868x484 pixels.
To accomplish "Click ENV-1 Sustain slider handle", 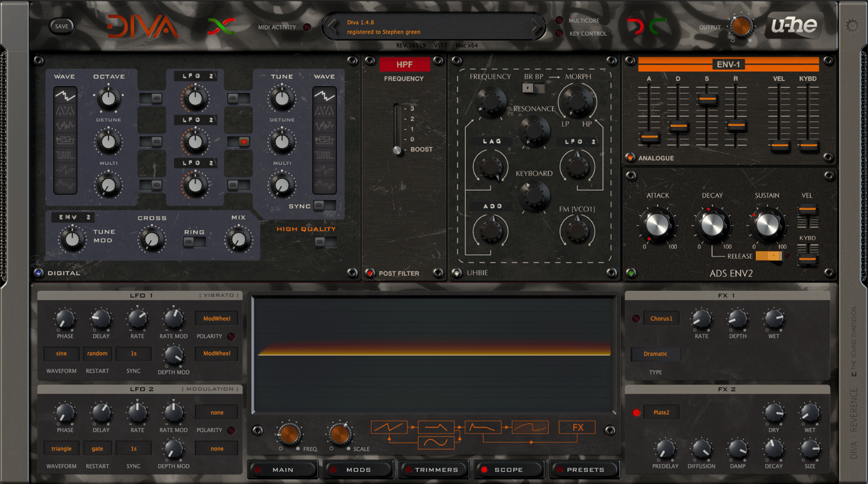I will coord(707,99).
